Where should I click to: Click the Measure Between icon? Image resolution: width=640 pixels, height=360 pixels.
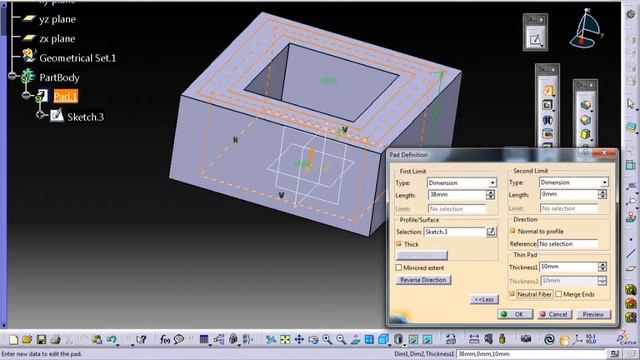(x=473, y=340)
